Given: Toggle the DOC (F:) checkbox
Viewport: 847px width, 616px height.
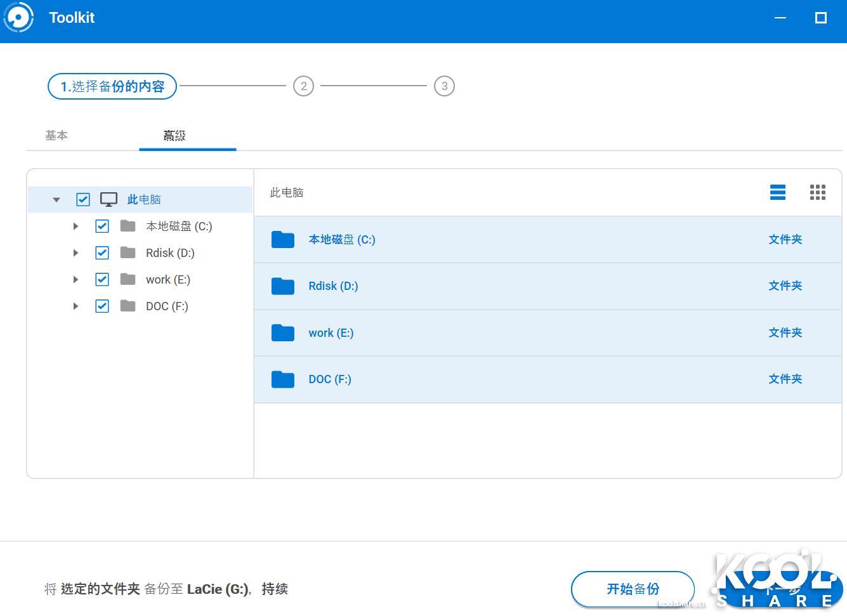Looking at the screenshot, I should coord(102,306).
